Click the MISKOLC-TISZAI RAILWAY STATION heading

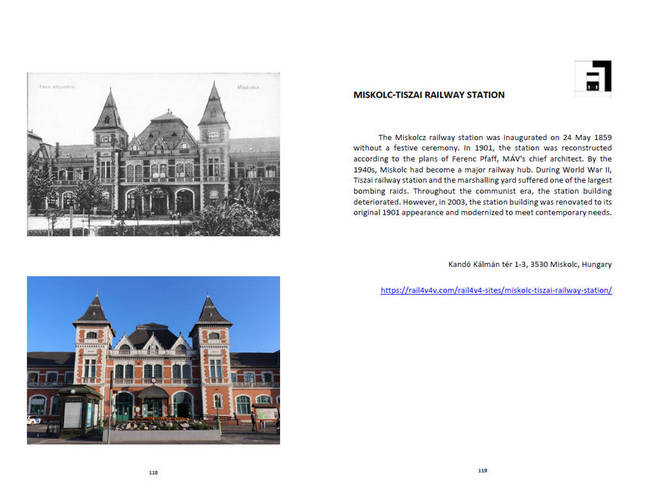click(x=429, y=96)
